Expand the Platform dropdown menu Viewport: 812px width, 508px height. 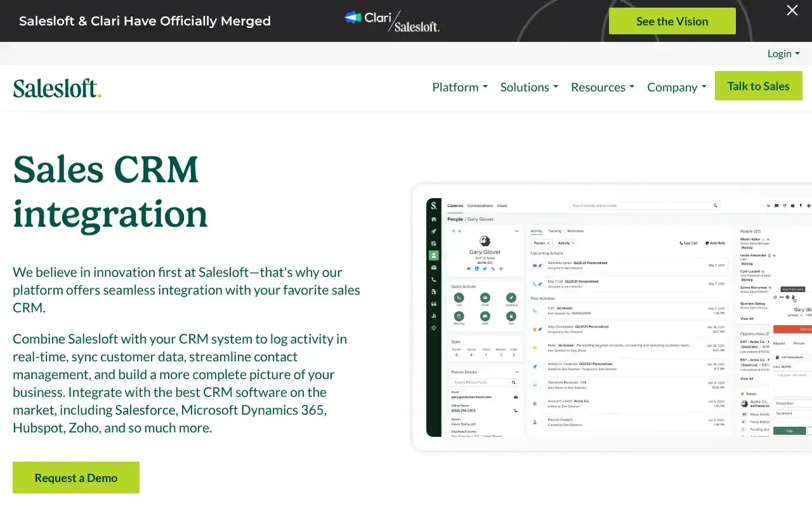pos(460,87)
